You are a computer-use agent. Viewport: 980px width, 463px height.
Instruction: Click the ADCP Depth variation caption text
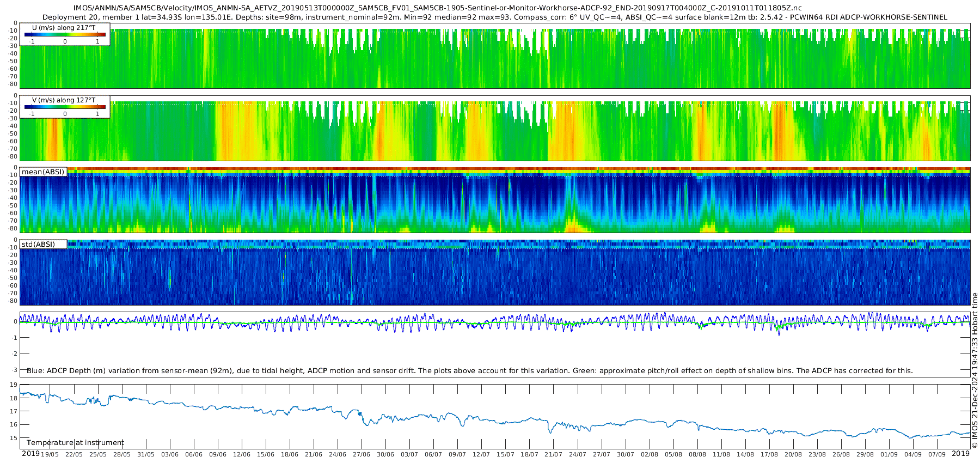coord(469,371)
